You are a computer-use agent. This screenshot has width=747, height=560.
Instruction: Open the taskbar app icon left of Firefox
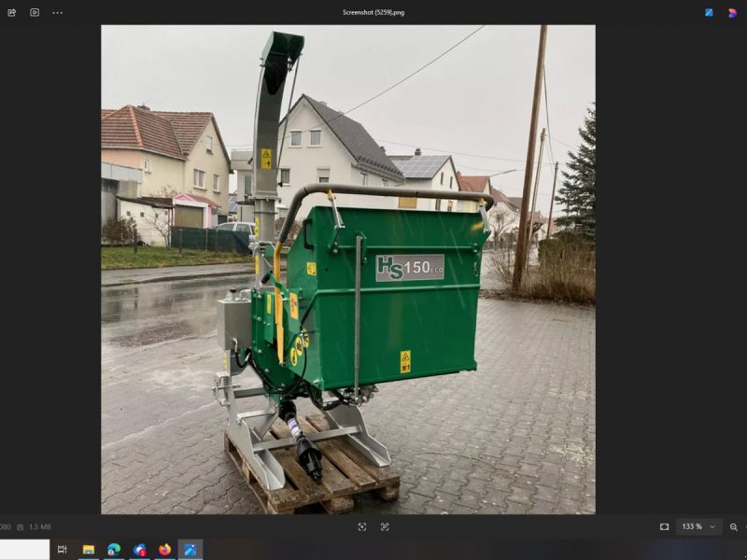click(140, 550)
